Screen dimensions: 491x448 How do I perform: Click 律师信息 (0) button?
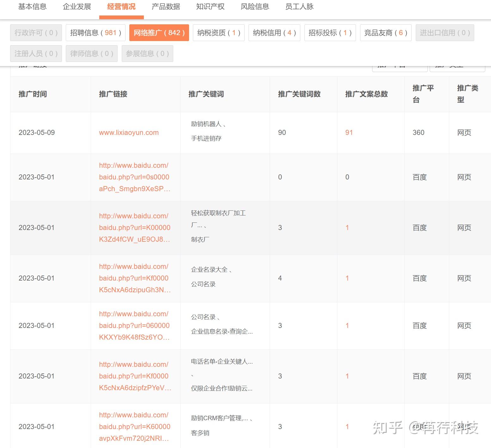pyautogui.click(x=92, y=53)
